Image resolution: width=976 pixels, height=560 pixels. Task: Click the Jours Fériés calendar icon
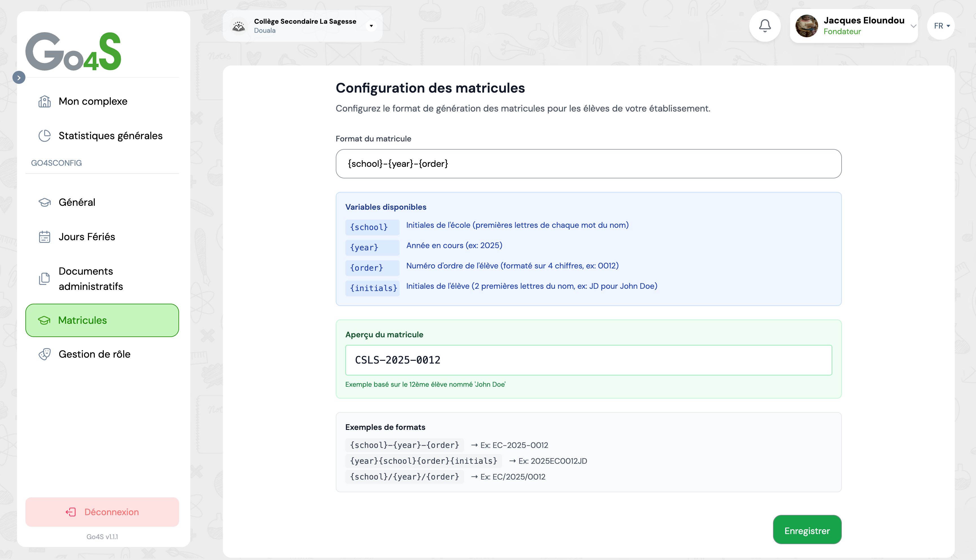(45, 237)
